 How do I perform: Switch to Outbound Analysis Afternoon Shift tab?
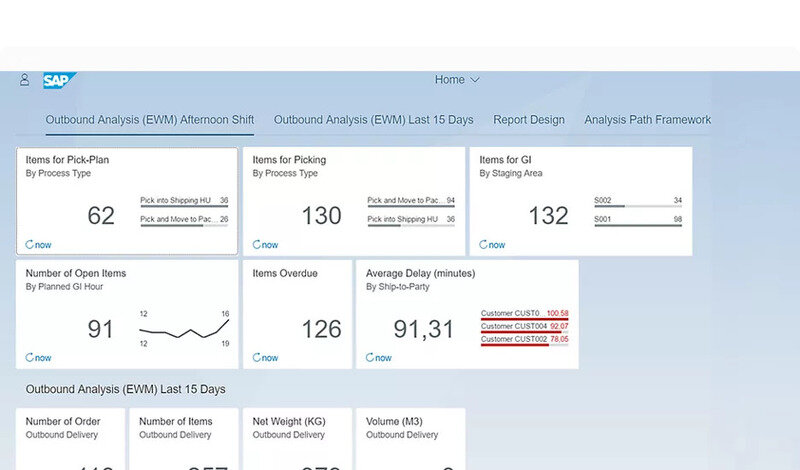150,120
